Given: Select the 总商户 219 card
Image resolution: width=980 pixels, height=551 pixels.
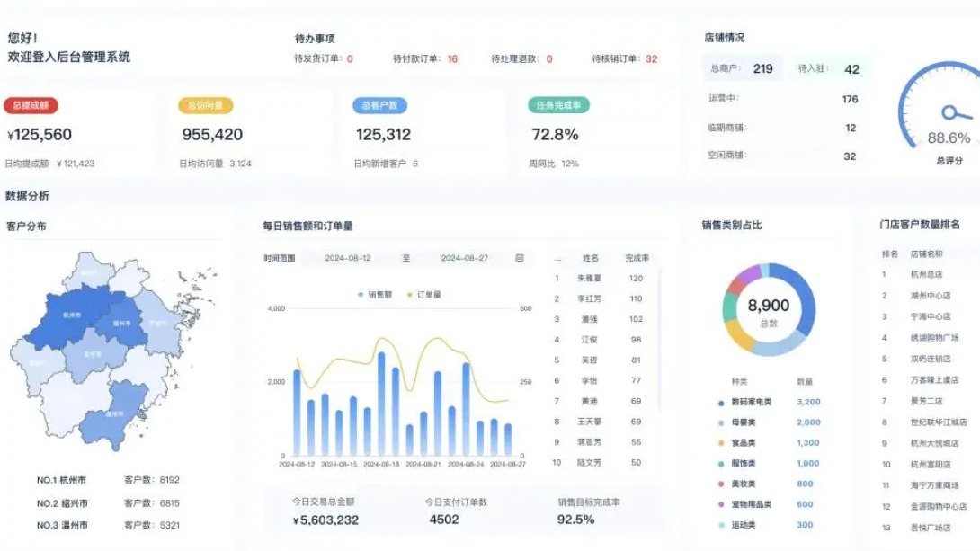Looking at the screenshot, I should 742,68.
